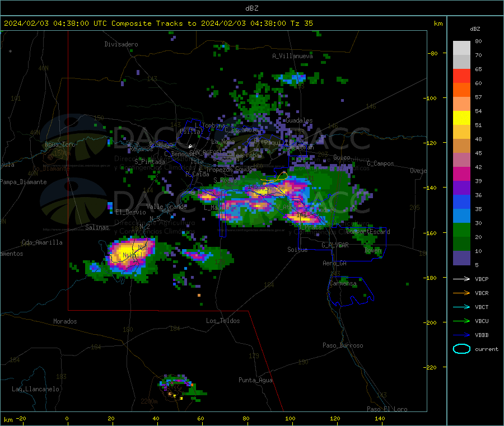Click the 'G_ALVEAR' map label
The height and width of the screenshot is (426, 504).
tap(335, 245)
